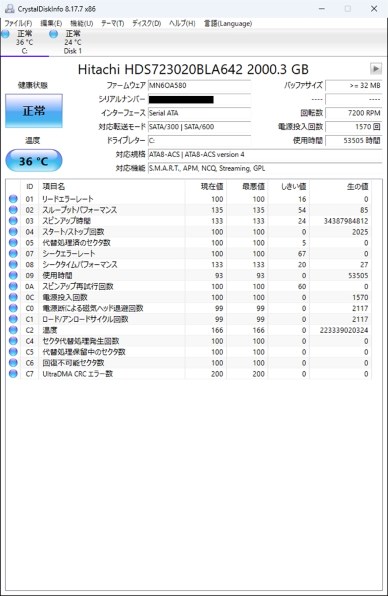Click blue orb of attribute 0C row

[13, 297]
